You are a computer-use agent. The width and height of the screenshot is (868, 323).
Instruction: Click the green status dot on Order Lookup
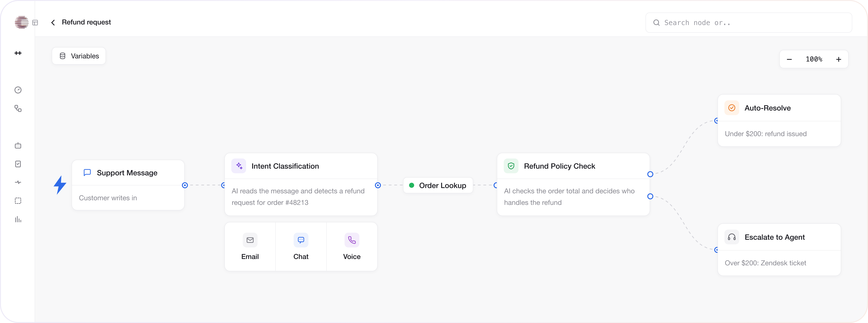click(x=411, y=185)
